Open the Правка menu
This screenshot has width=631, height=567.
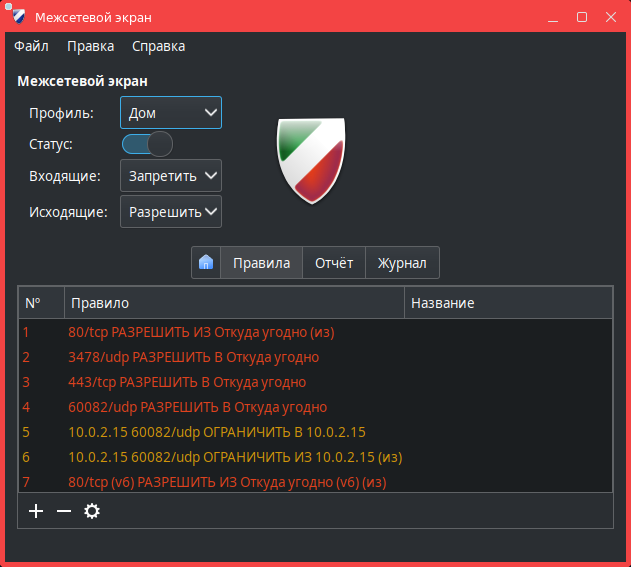[x=90, y=46]
